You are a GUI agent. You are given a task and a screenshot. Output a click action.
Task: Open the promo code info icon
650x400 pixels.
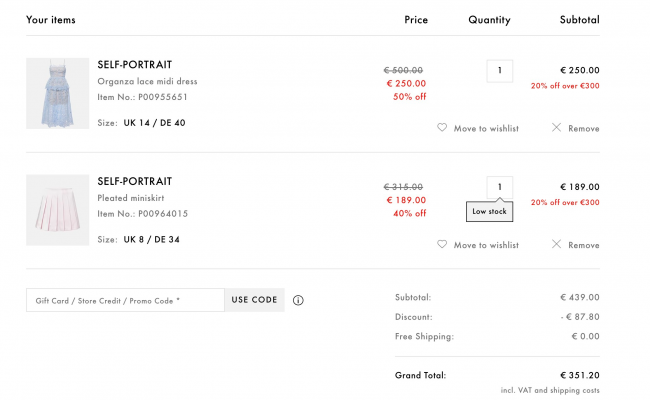tap(298, 300)
